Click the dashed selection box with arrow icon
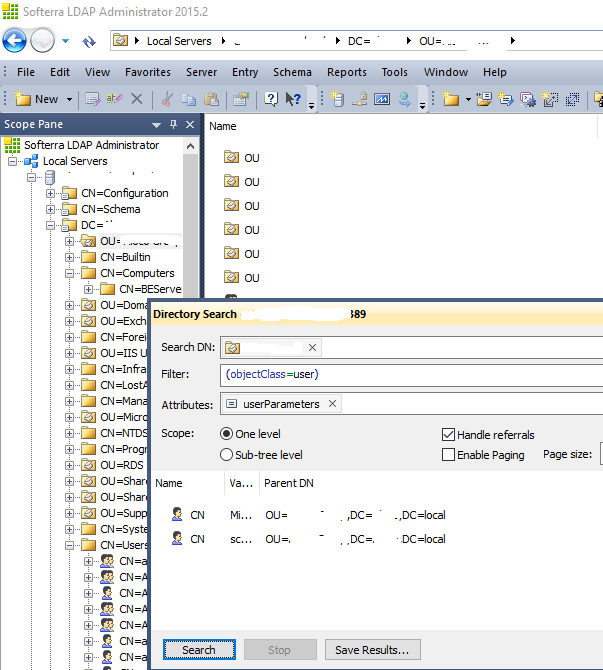Image resolution: width=603 pixels, height=670 pixels. 572,99
